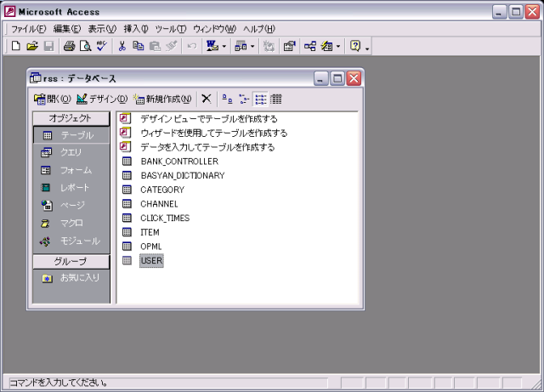Open the 表示(V) menu
Image resolution: width=544 pixels, height=392 pixels.
(x=102, y=29)
